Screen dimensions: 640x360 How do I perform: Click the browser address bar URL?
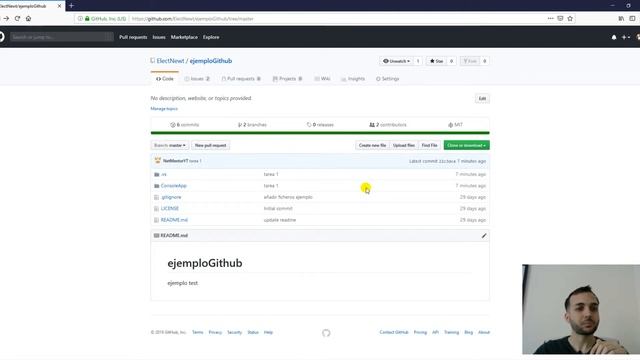click(193, 19)
